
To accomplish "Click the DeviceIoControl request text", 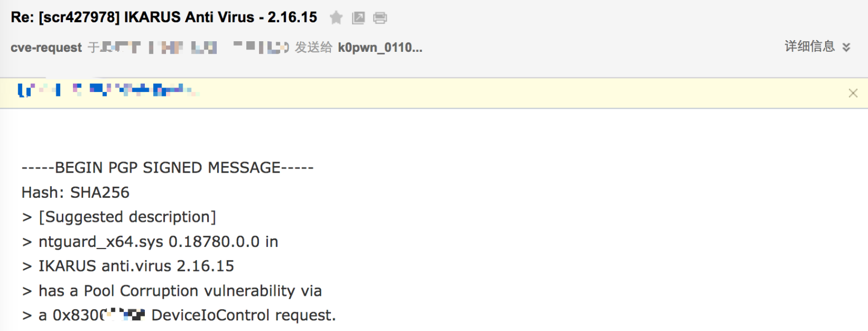I will click(243, 315).
